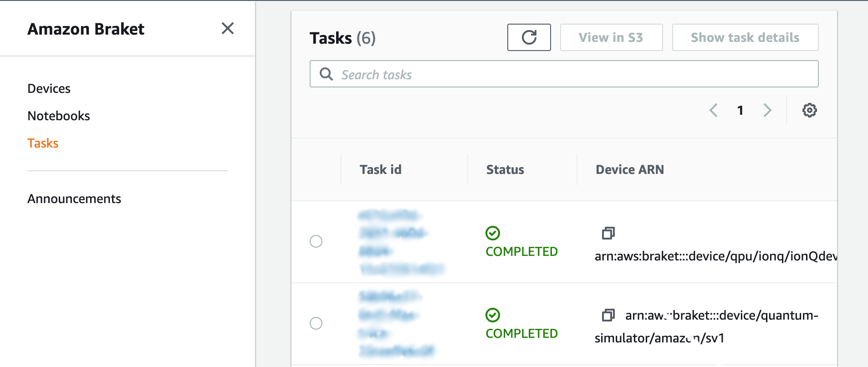The image size is (868, 367).
Task: Select the second task's radio button
Action: click(316, 323)
